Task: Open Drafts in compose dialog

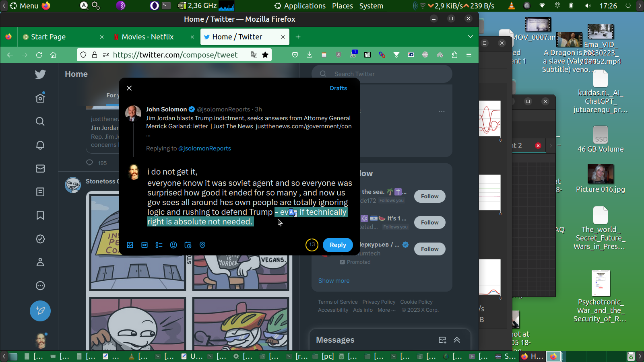Action: tap(338, 88)
